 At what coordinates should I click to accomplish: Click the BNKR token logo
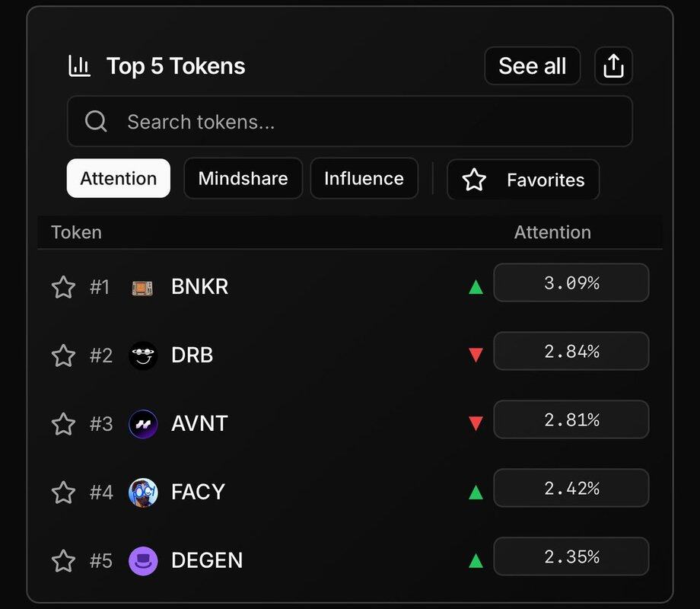coord(143,287)
